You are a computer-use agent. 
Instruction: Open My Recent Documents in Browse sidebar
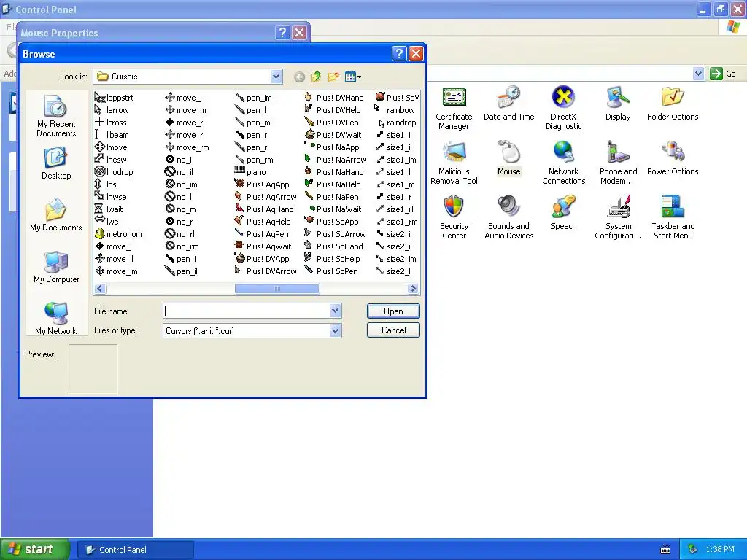pos(56,116)
